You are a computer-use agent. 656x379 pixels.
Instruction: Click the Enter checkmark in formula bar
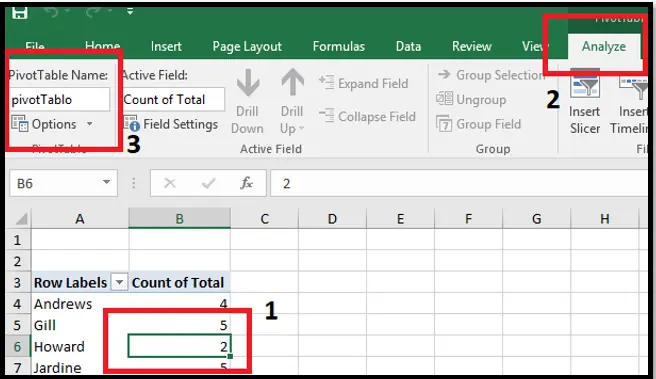click(208, 183)
